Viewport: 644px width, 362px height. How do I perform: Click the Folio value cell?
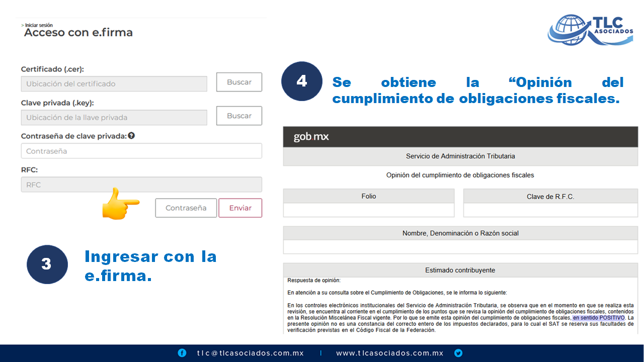[x=369, y=210]
